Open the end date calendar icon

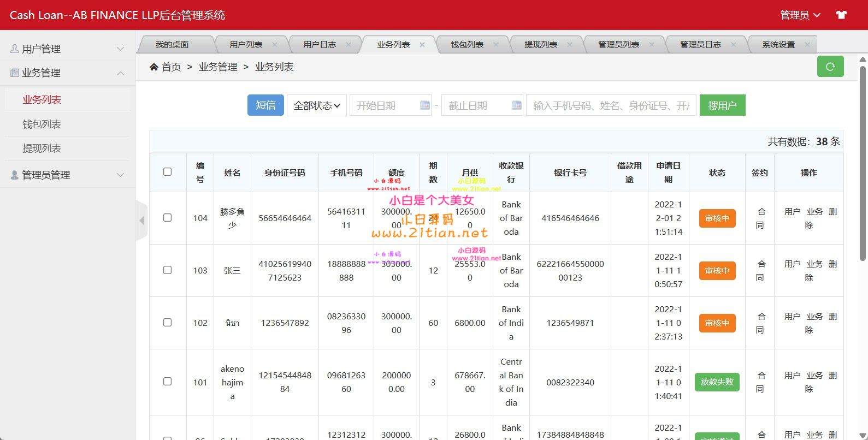tap(516, 105)
